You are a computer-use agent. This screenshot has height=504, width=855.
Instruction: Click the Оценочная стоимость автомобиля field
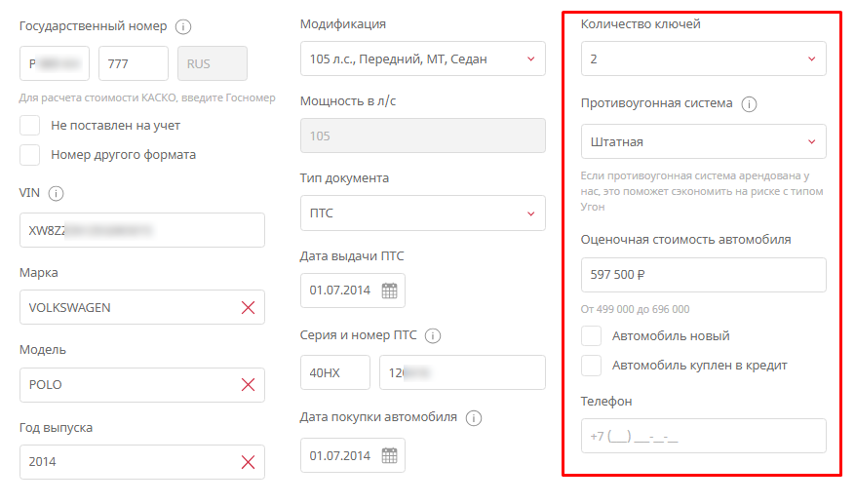click(703, 275)
